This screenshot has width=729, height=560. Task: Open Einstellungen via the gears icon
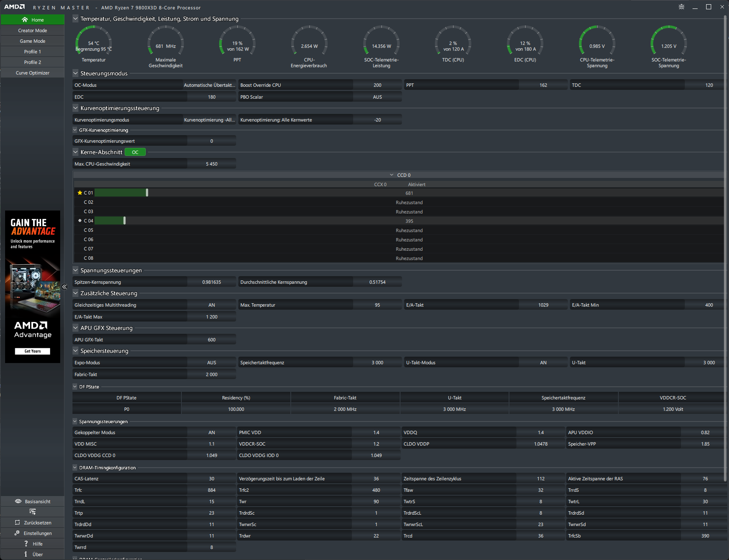[17, 533]
